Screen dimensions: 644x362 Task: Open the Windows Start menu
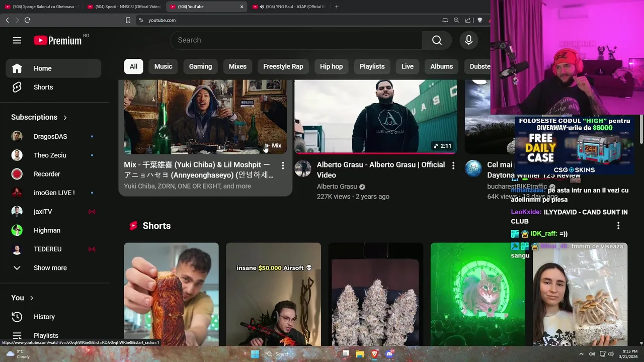pos(255,354)
